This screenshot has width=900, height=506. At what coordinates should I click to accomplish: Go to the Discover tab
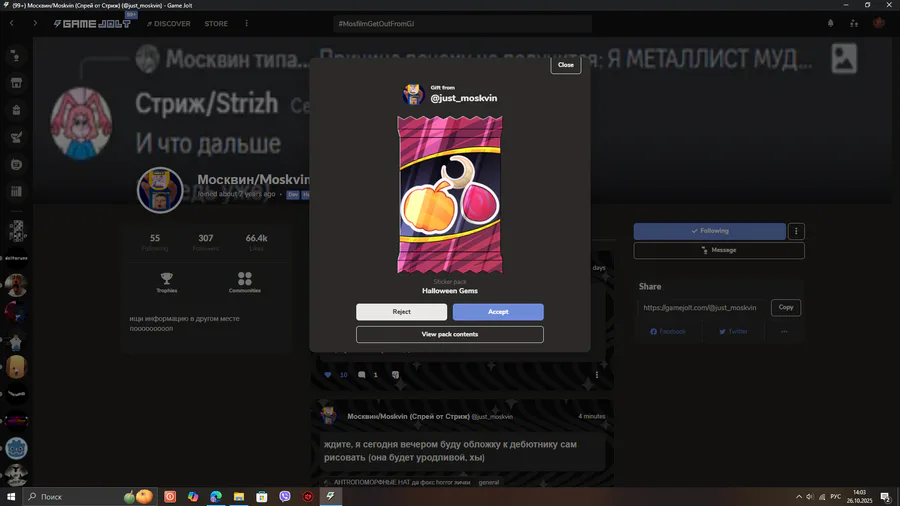169,24
